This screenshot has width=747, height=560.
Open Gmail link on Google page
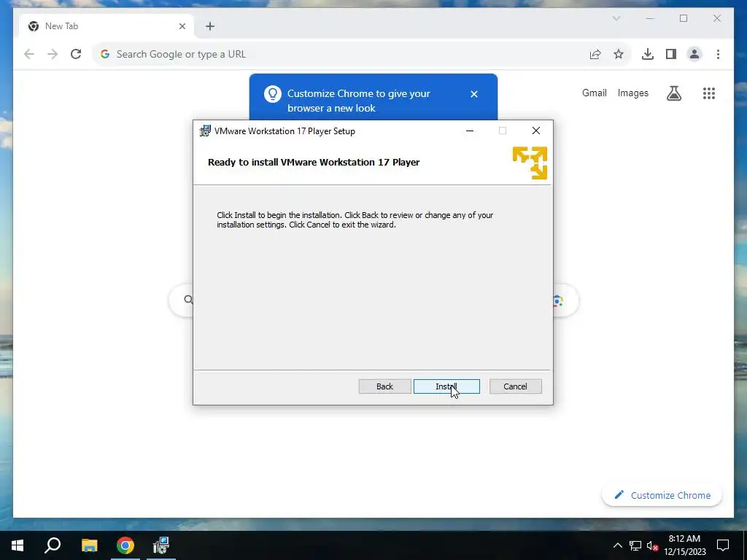[x=594, y=93]
